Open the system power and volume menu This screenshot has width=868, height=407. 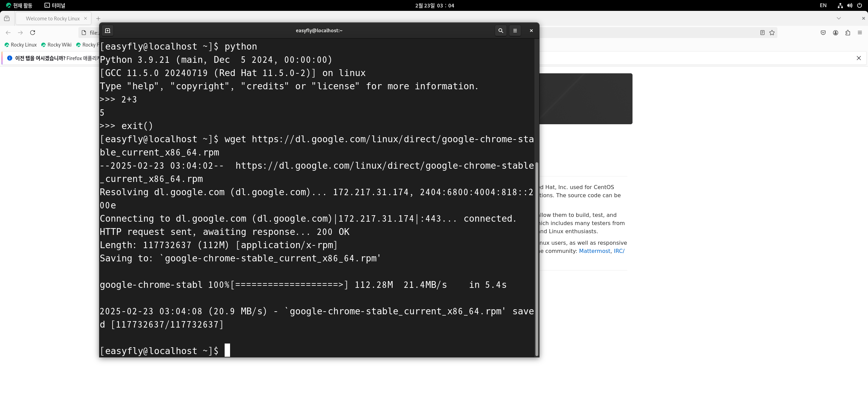pos(850,5)
